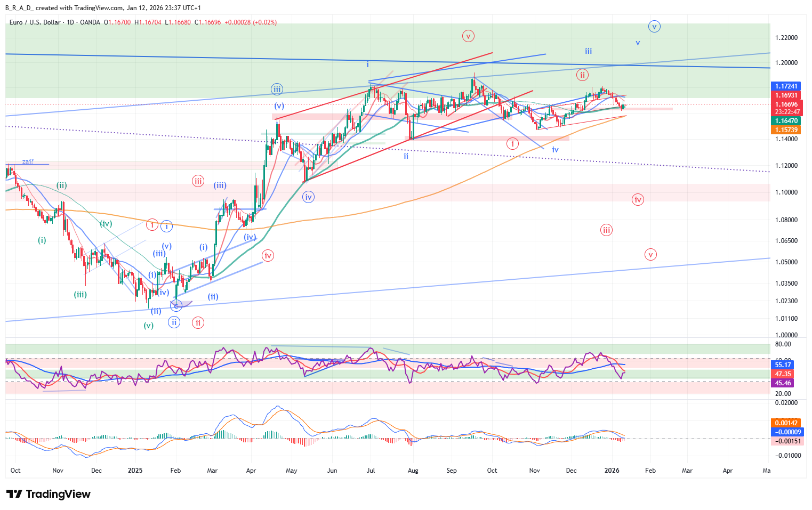This screenshot has height=510, width=812.
Task: Click the orange 1.15739 moving average label
Action: coord(786,130)
